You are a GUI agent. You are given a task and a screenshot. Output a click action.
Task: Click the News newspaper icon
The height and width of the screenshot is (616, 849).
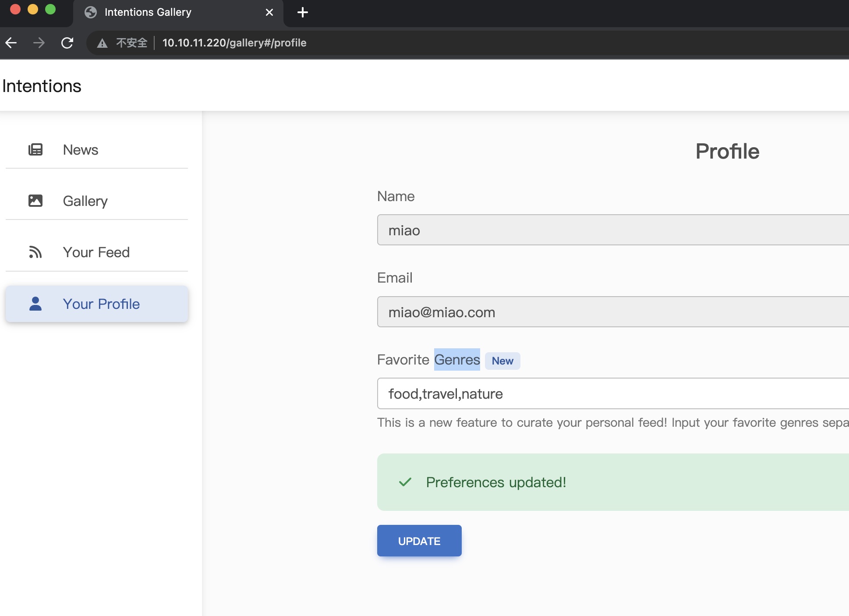point(35,150)
